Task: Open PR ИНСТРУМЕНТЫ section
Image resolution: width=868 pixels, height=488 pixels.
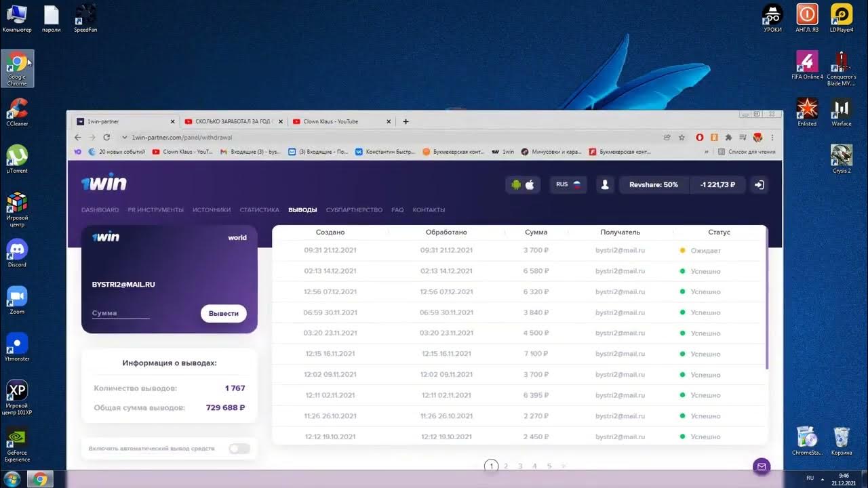Action: (155, 210)
